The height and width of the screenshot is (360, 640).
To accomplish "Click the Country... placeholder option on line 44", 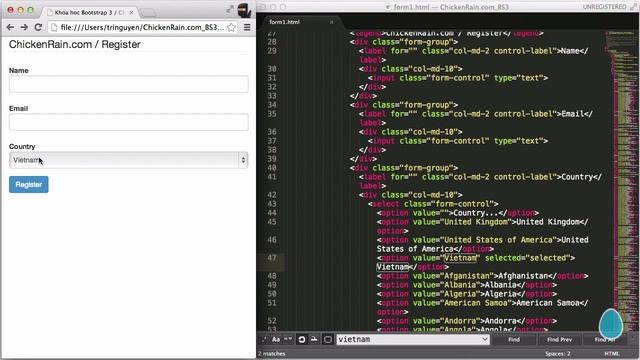I will click(x=458, y=213).
